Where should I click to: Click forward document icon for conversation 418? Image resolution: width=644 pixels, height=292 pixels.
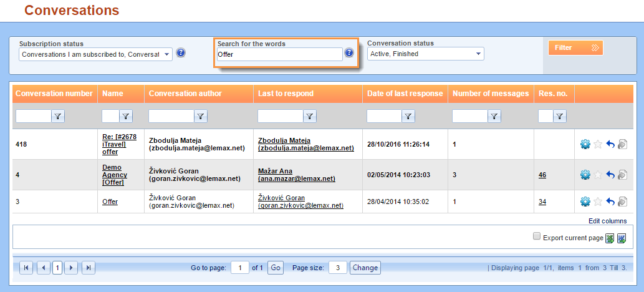click(622, 144)
